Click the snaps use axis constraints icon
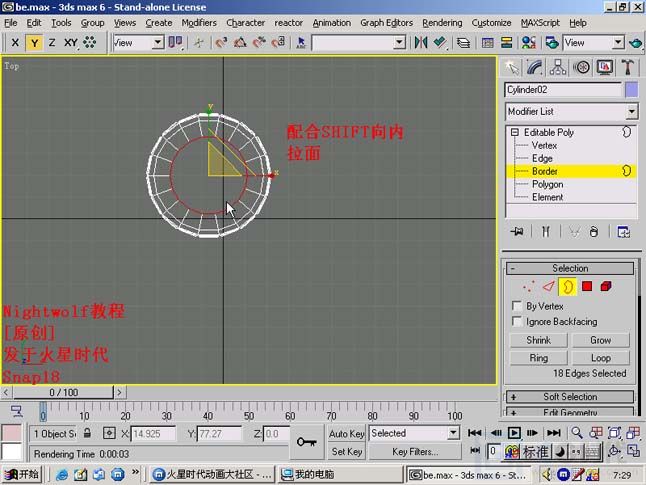 coord(90,42)
